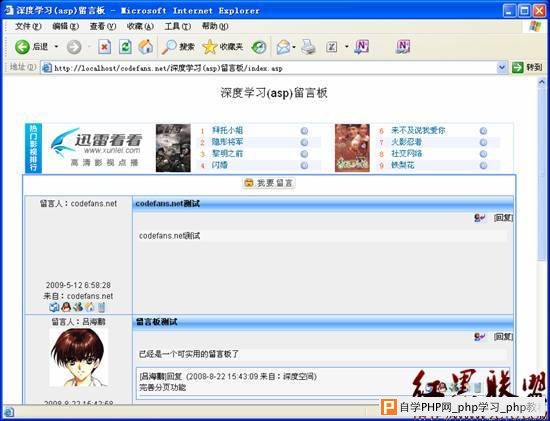Open the 铁梨花 movie link
The image size is (550, 421).
click(x=403, y=165)
